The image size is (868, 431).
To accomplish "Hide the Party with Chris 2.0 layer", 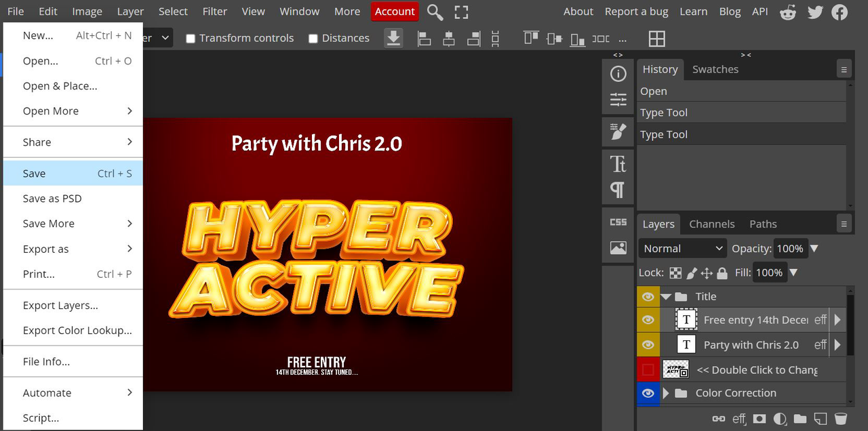I will tap(648, 345).
